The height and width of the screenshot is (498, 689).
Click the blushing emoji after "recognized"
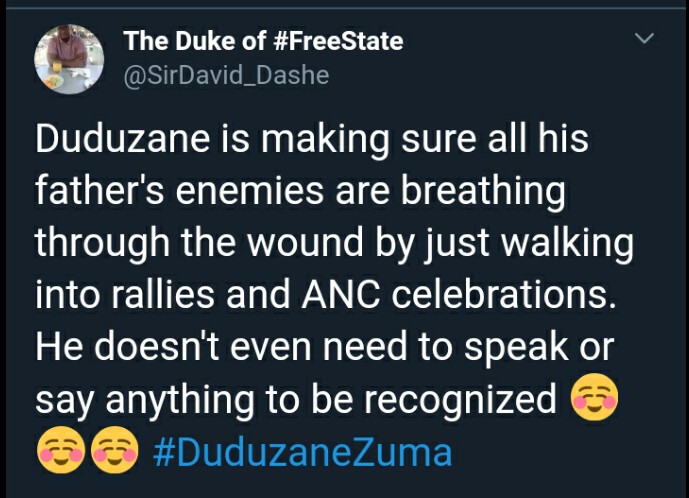tap(594, 396)
